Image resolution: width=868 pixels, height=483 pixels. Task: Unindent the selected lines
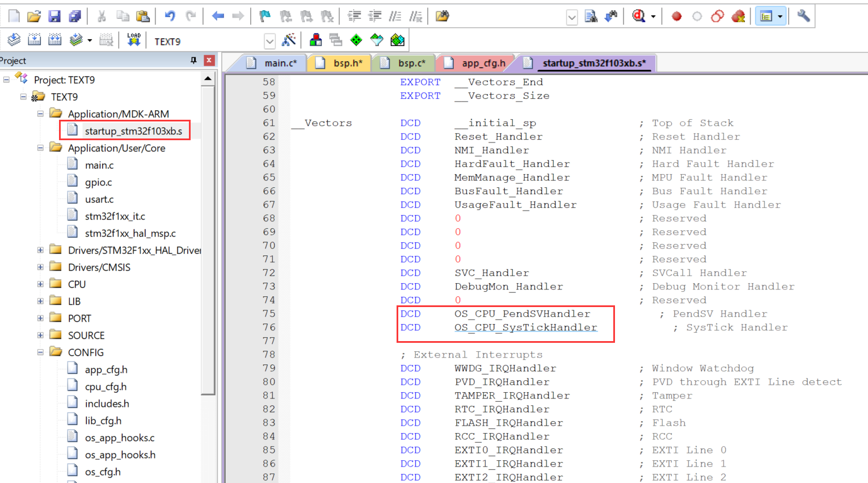point(375,16)
